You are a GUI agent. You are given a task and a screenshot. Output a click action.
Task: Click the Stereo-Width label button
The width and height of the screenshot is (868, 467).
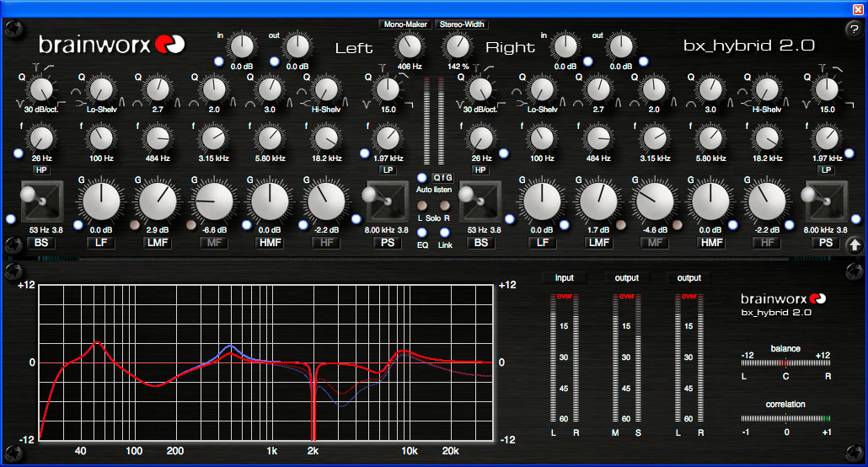point(462,24)
